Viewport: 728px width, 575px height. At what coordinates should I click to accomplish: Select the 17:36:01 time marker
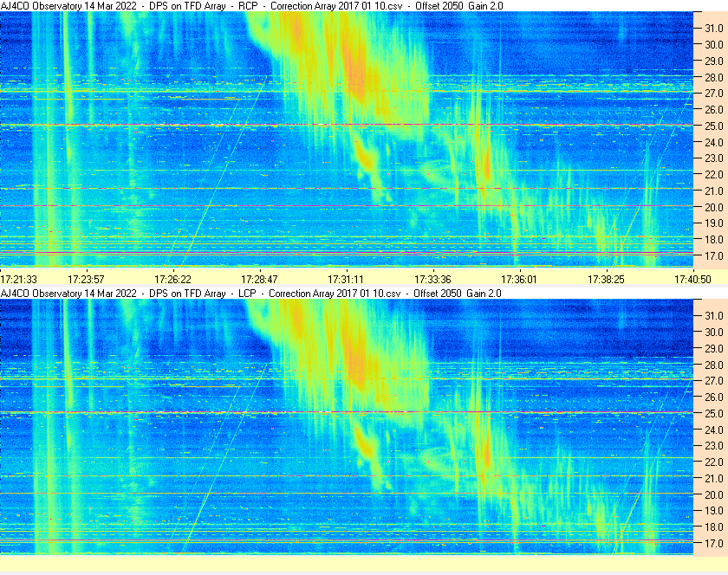pos(519,279)
